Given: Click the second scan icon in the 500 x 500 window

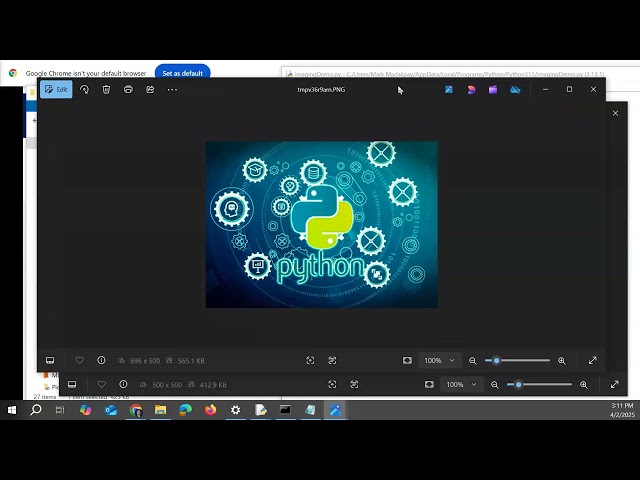Looking at the screenshot, I should click(x=354, y=384).
